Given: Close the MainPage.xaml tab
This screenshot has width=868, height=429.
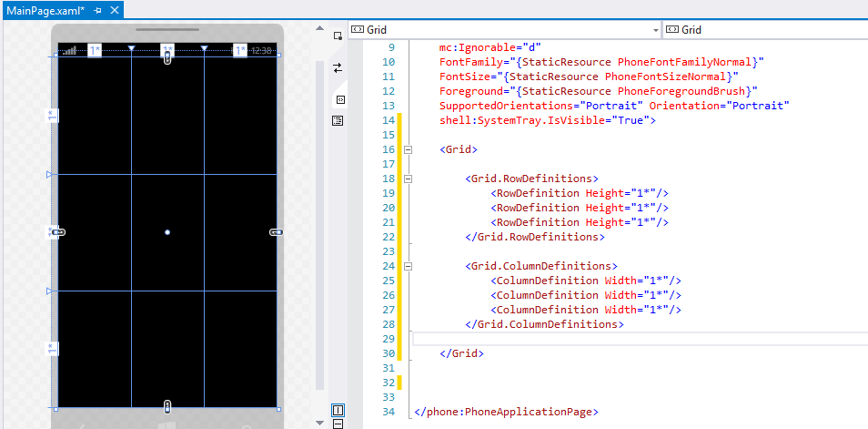Looking at the screenshot, I should pyautogui.click(x=115, y=9).
